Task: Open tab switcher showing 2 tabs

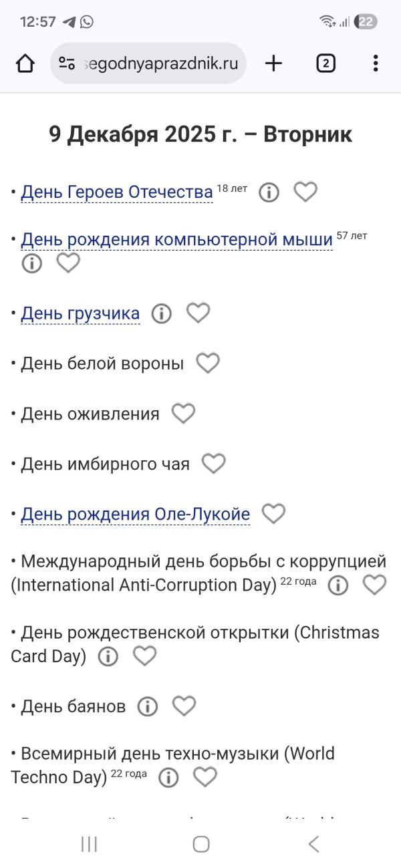Action: (x=325, y=63)
